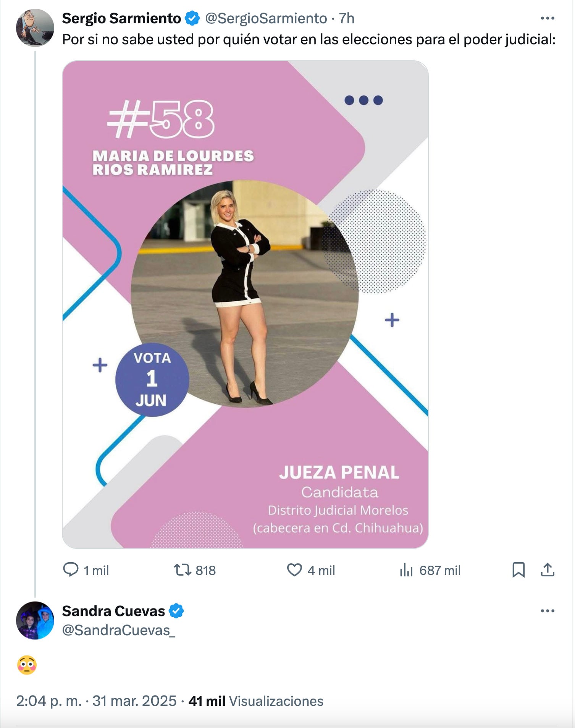Click the @SergioSarmiento handle
Image resolution: width=575 pixels, height=728 pixels.
coord(266,18)
